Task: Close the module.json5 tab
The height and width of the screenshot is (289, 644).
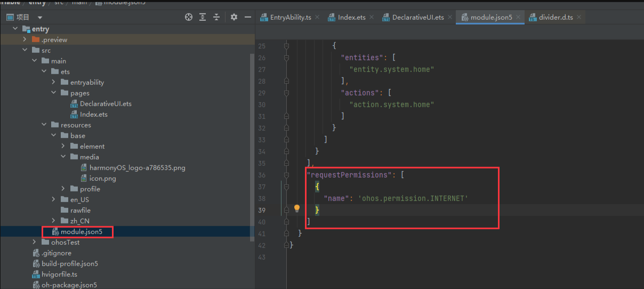Action: pyautogui.click(x=518, y=17)
